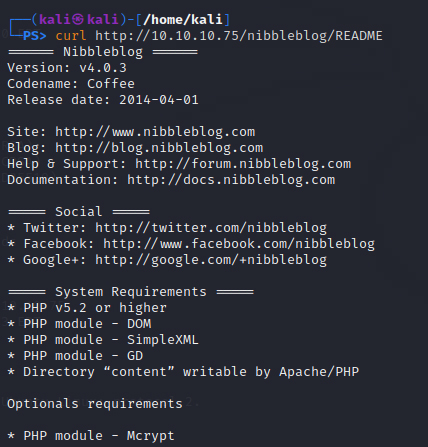The height and width of the screenshot is (447, 428).
Task: Open the blog.nibbleblog.com link
Action: 159,148
